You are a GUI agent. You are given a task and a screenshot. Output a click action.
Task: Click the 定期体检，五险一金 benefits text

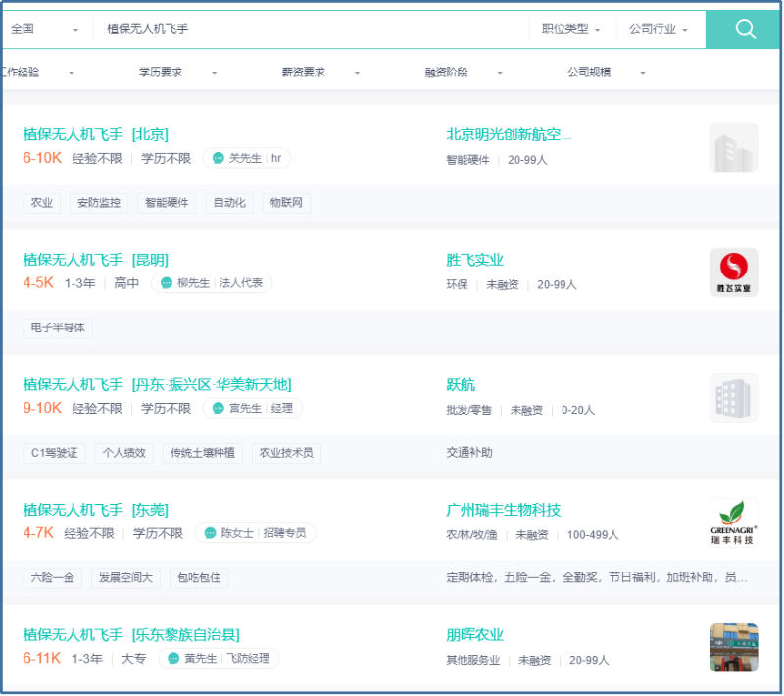point(596,578)
